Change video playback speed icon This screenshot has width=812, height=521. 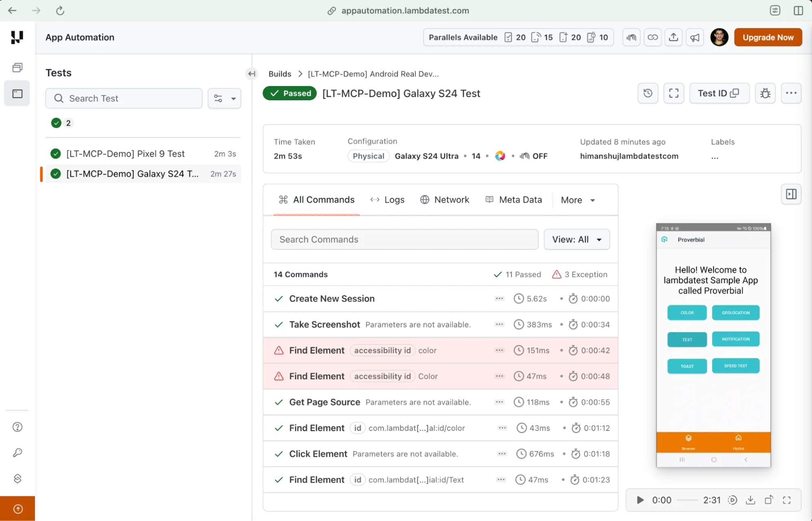pos(732,500)
